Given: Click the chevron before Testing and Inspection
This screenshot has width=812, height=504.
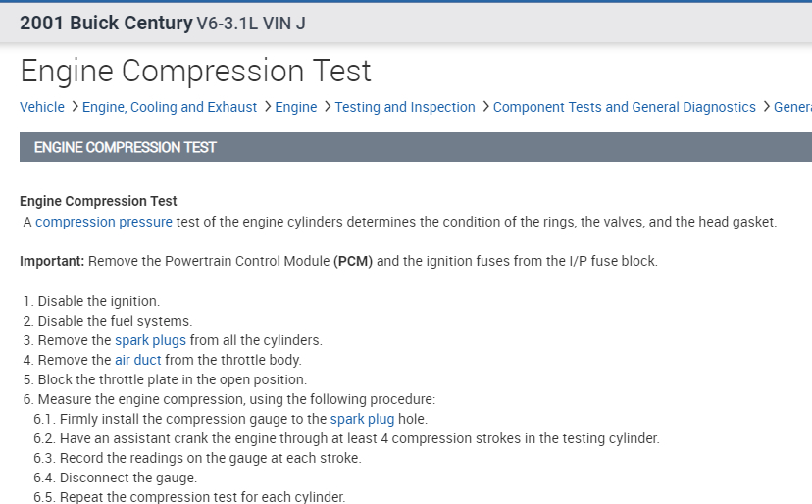Looking at the screenshot, I should pyautogui.click(x=327, y=107).
